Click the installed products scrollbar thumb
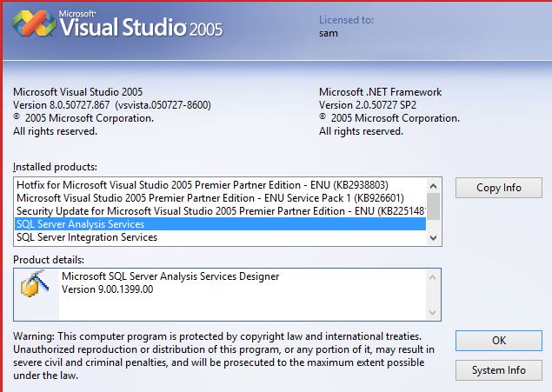552x392 pixels. tap(434, 206)
